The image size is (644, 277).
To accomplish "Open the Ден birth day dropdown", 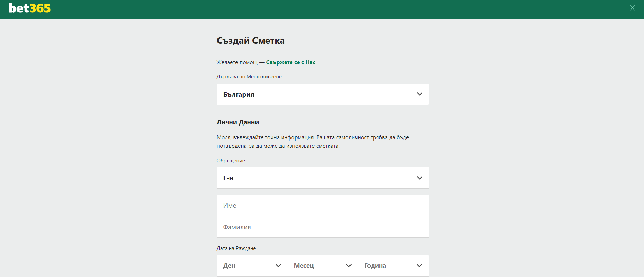I will [x=252, y=266].
